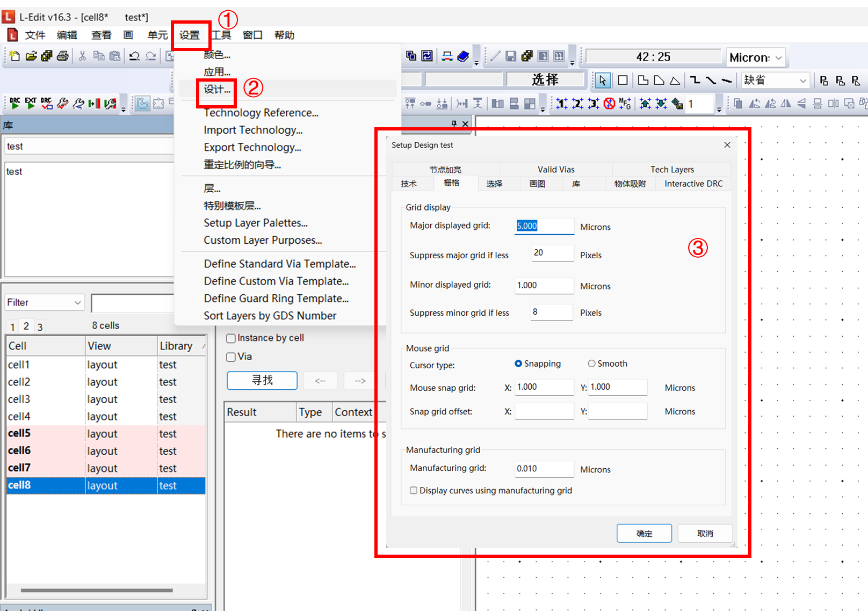Image resolution: width=868 pixels, height=611 pixels.
Task: Open DRC setup wrench icon
Action: 63,103
